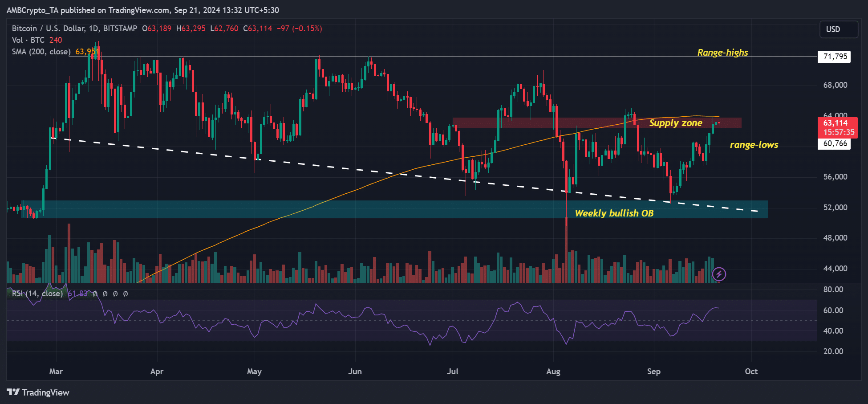Select the Range-highs text annotation
This screenshot has width=868, height=404.
pyautogui.click(x=722, y=53)
